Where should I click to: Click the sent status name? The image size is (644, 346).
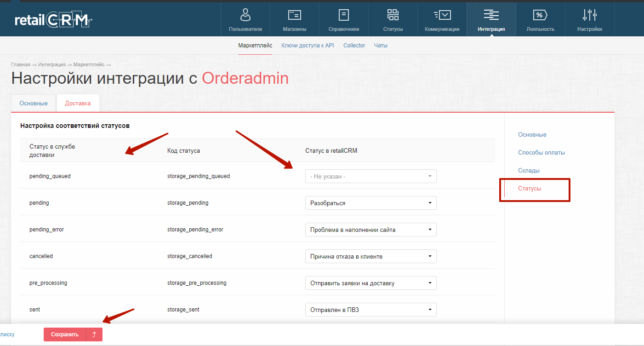point(34,310)
